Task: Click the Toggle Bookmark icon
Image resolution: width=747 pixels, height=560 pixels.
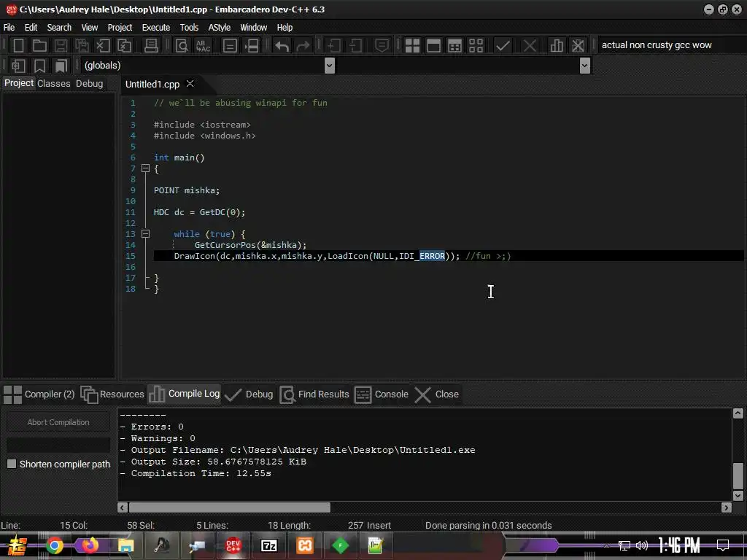Action: (40, 66)
